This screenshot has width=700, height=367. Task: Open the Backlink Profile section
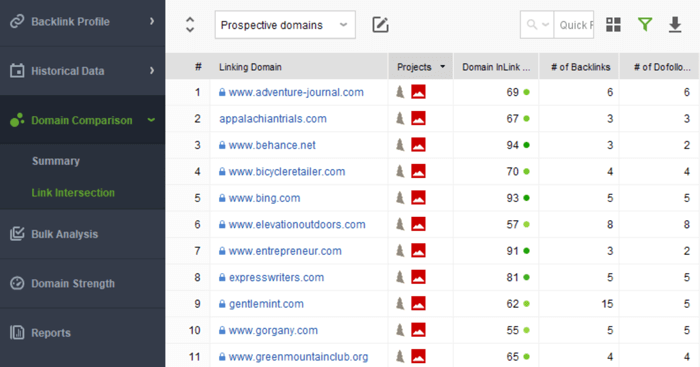(x=83, y=21)
